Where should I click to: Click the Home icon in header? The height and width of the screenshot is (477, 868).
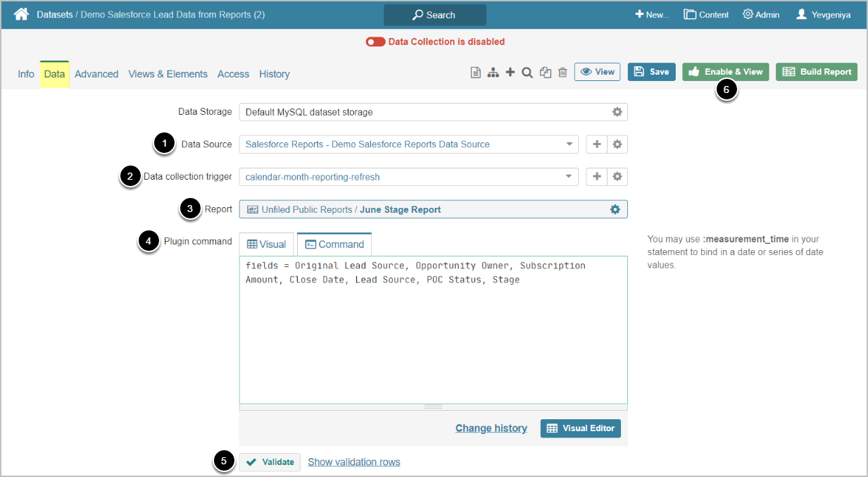(21, 14)
